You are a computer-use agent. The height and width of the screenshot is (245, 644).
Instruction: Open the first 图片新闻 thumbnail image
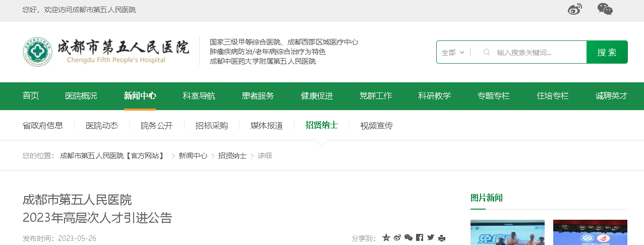507,232
